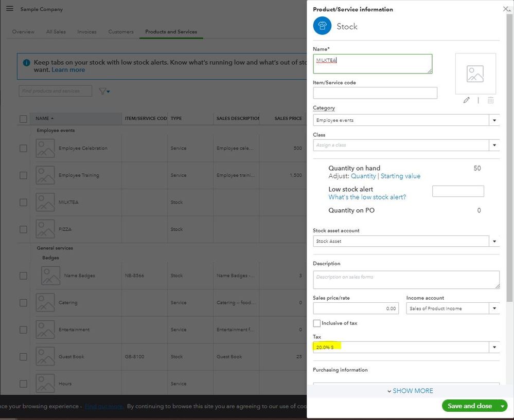Click the blue info icon in banner
Viewport: 514px width, 420px height.
click(x=27, y=63)
